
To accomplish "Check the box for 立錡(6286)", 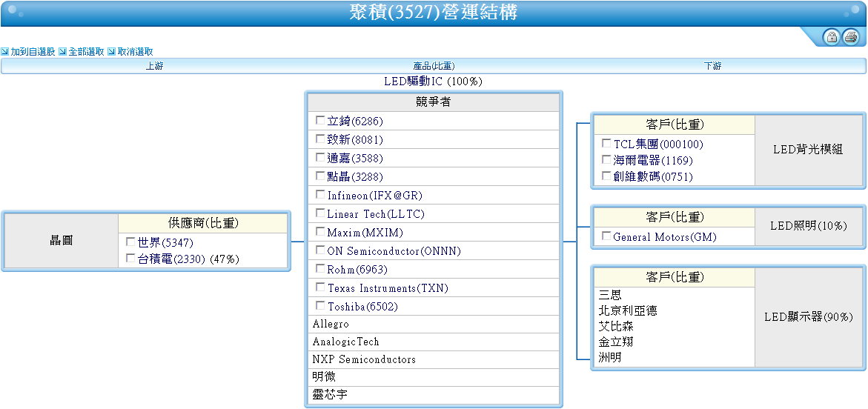I will (x=320, y=120).
